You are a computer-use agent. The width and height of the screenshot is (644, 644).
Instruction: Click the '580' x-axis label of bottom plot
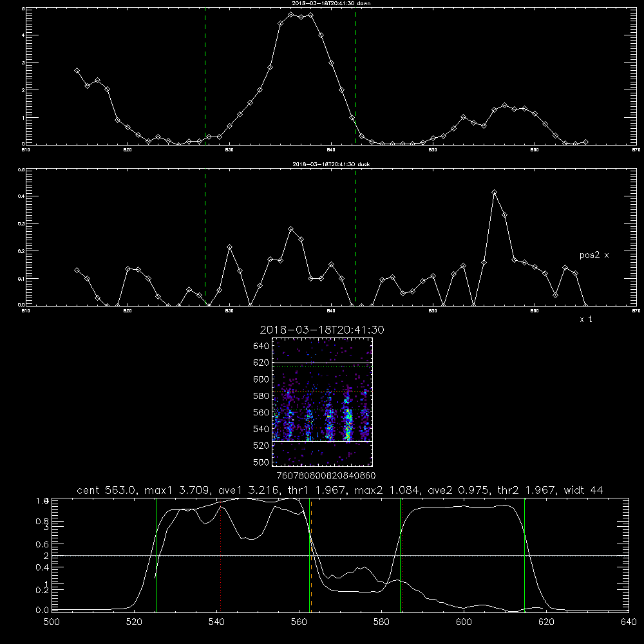tap(381, 622)
